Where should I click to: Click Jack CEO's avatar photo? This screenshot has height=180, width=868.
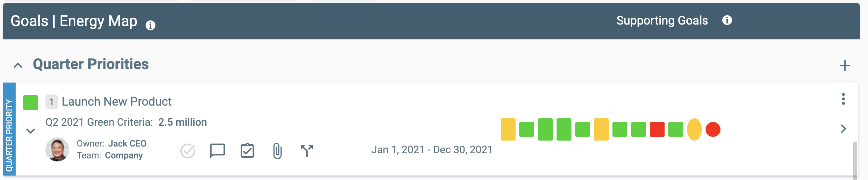point(57,150)
